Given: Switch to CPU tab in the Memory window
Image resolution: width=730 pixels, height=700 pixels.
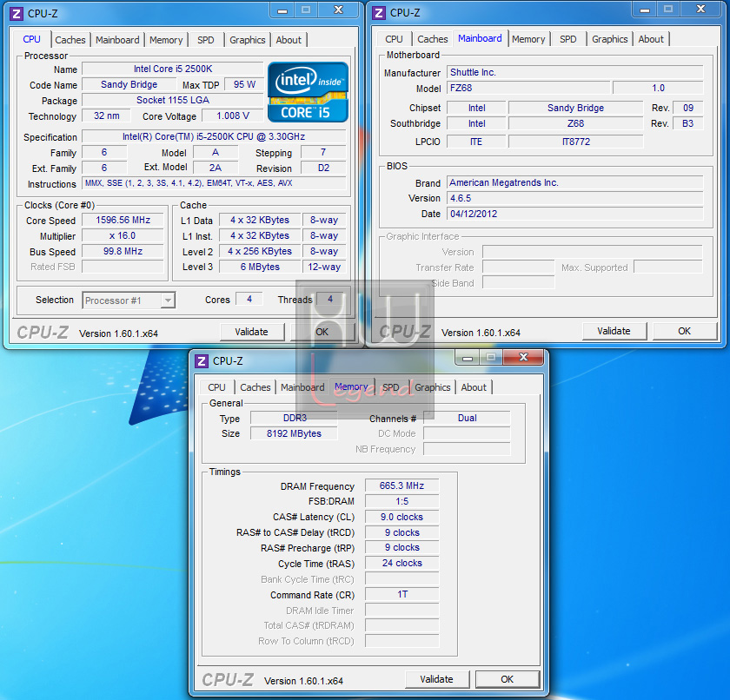Looking at the screenshot, I should (216, 387).
